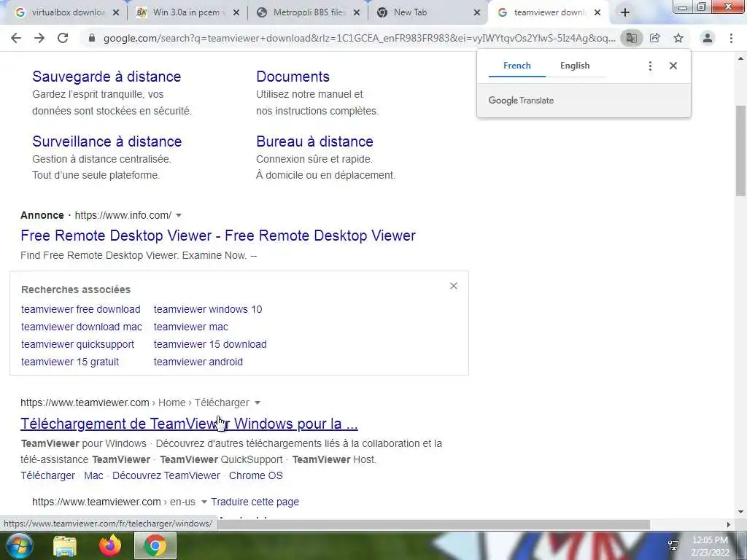Image resolution: width=747 pixels, height=560 pixels.
Task: Click Découvrez TeamViewer sitelink
Action: coord(166,475)
